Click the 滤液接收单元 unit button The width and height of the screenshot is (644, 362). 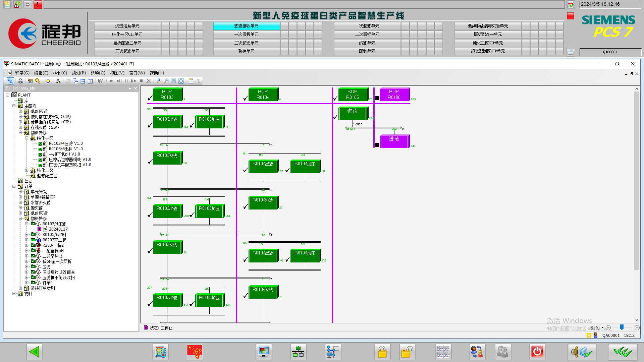tap(246, 26)
